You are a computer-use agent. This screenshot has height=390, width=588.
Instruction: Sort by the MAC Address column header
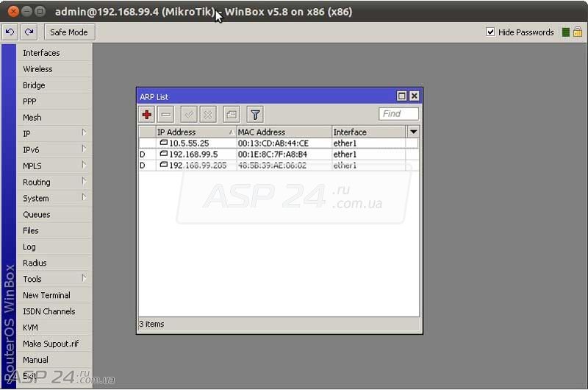(283, 132)
